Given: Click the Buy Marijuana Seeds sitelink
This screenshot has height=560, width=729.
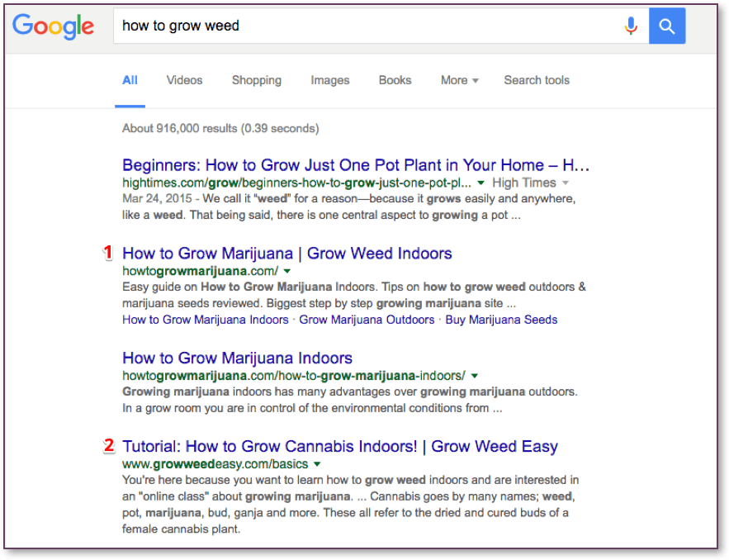Looking at the screenshot, I should click(x=501, y=319).
